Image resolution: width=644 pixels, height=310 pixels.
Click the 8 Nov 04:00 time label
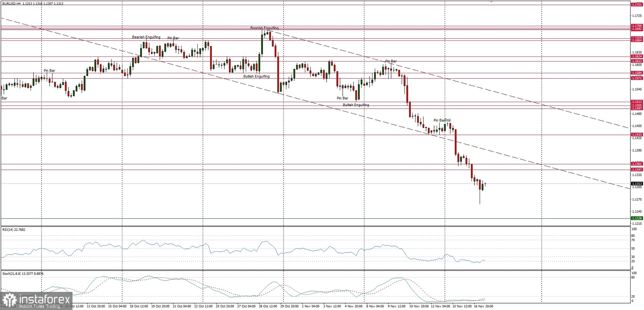pyautogui.click(x=375, y=306)
